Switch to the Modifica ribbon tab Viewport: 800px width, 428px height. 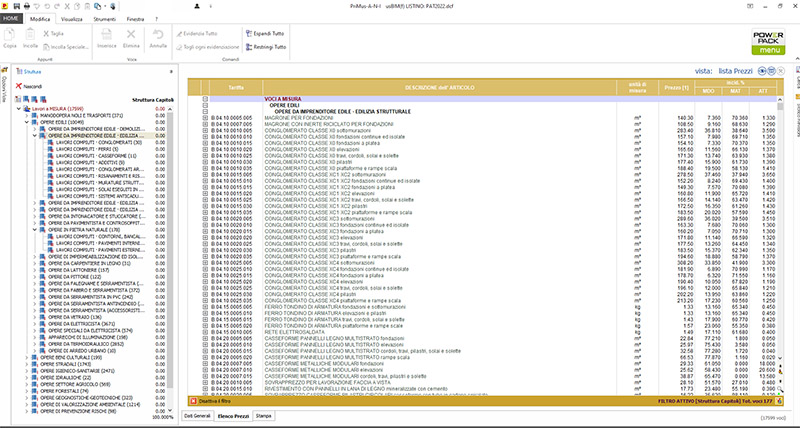click(40, 19)
